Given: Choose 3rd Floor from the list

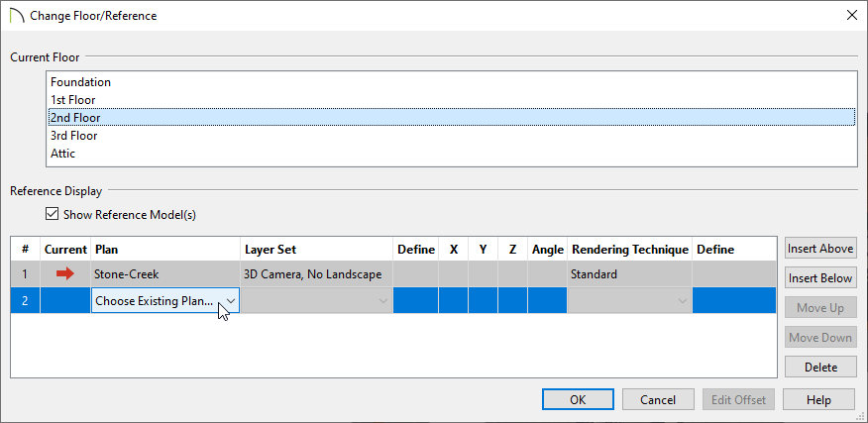Looking at the screenshot, I should 451,136.
